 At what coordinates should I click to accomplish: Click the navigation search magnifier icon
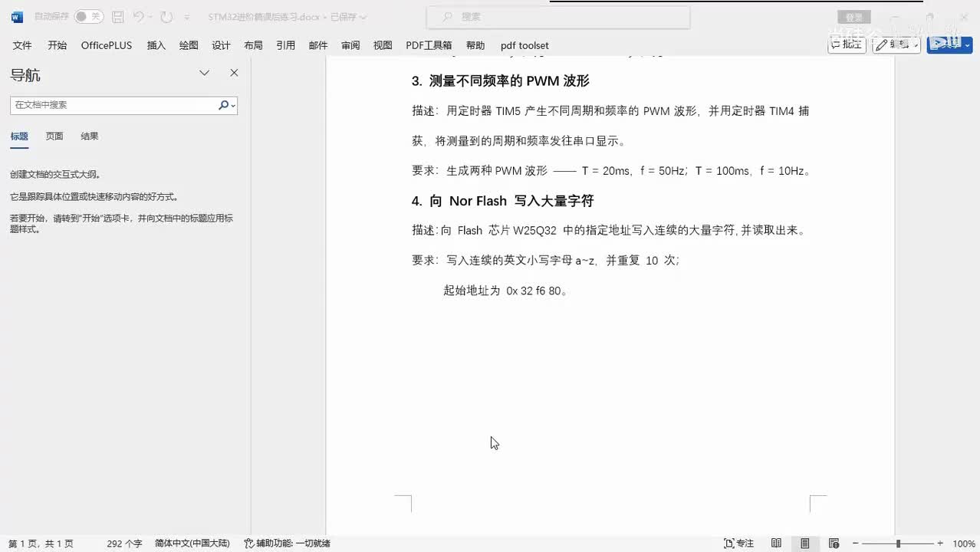click(x=223, y=105)
